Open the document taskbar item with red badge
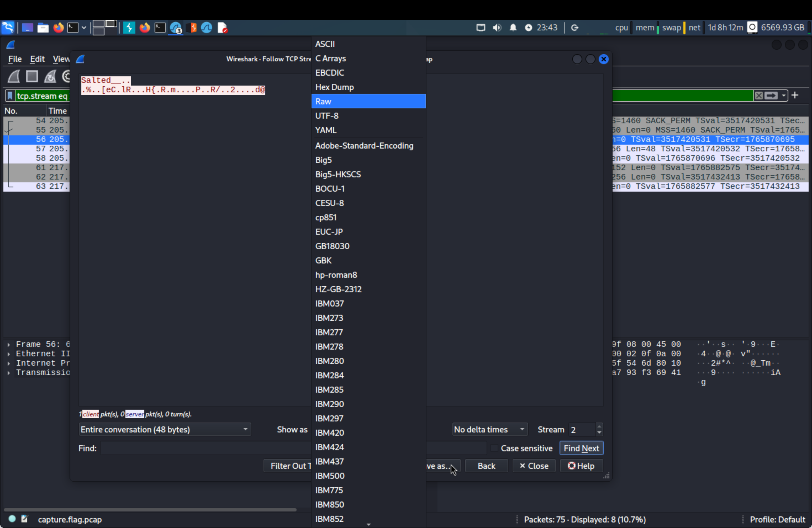Viewport: 812px width, 528px height. pyautogui.click(x=222, y=28)
